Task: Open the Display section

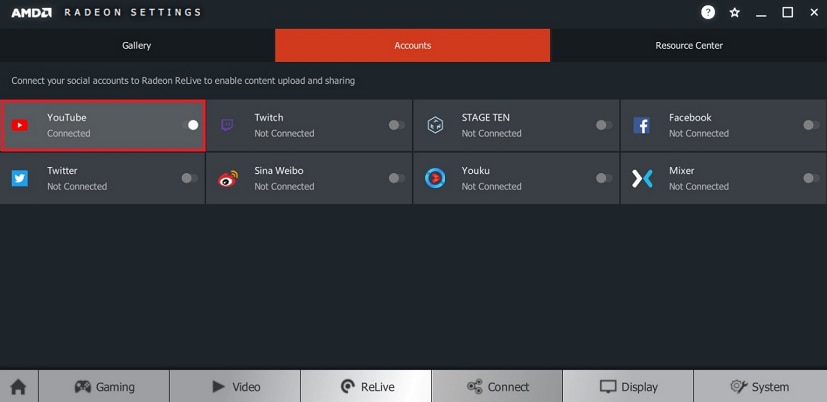Action: (x=628, y=387)
